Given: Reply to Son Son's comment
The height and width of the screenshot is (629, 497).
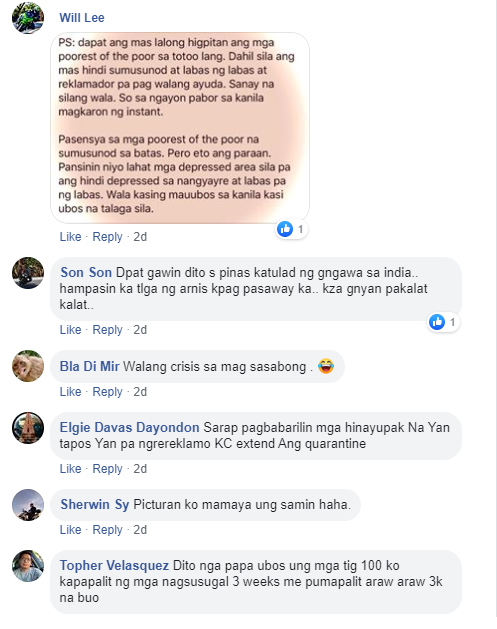Looking at the screenshot, I should 107,330.
